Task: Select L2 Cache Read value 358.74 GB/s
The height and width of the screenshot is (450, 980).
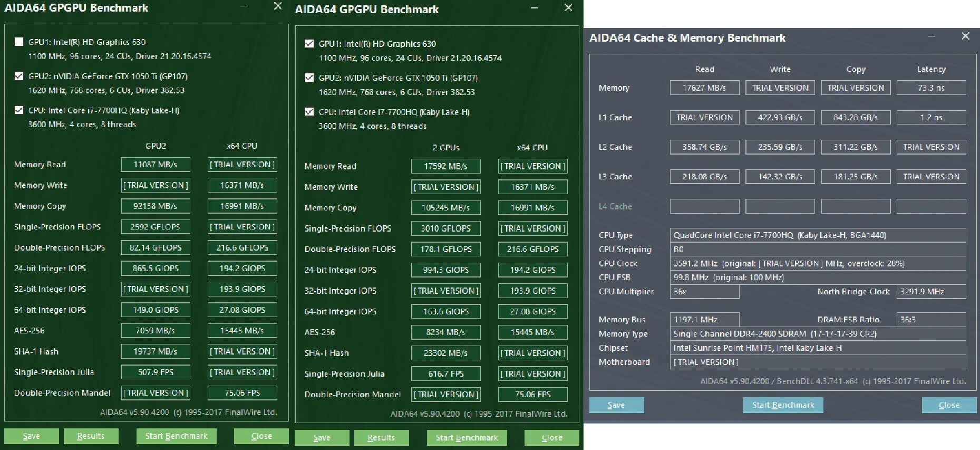Action: pyautogui.click(x=704, y=147)
